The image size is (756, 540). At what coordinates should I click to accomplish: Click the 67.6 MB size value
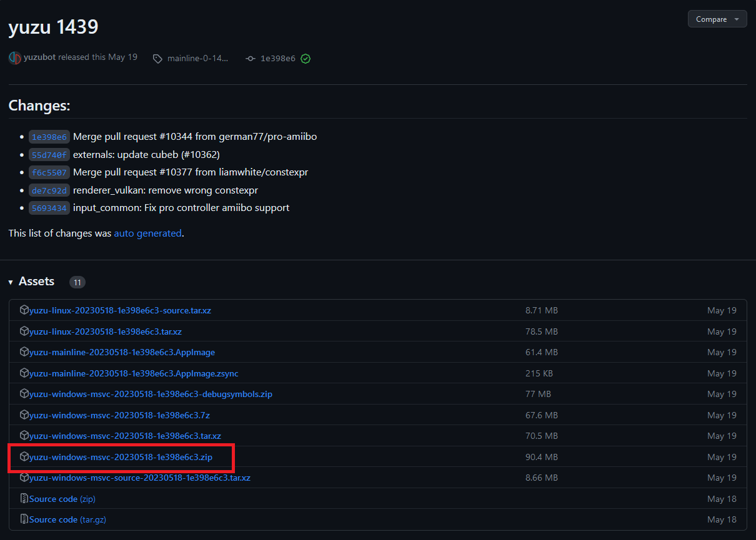pyautogui.click(x=542, y=415)
